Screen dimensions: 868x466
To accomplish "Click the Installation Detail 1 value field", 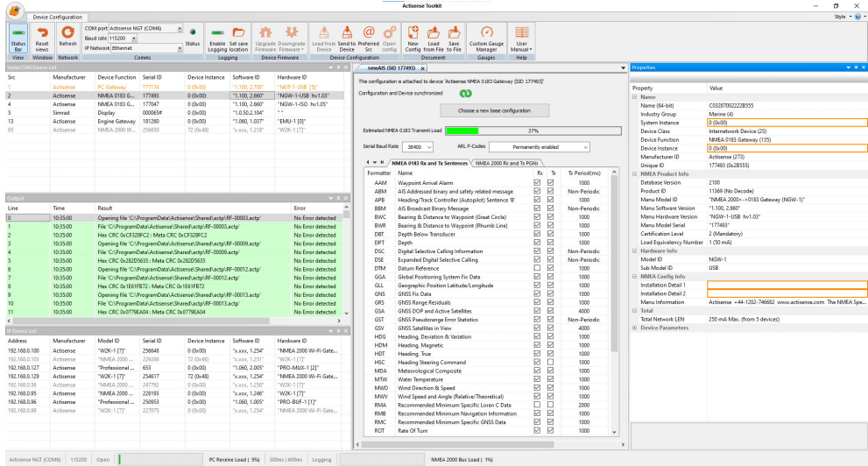I will (787, 285).
